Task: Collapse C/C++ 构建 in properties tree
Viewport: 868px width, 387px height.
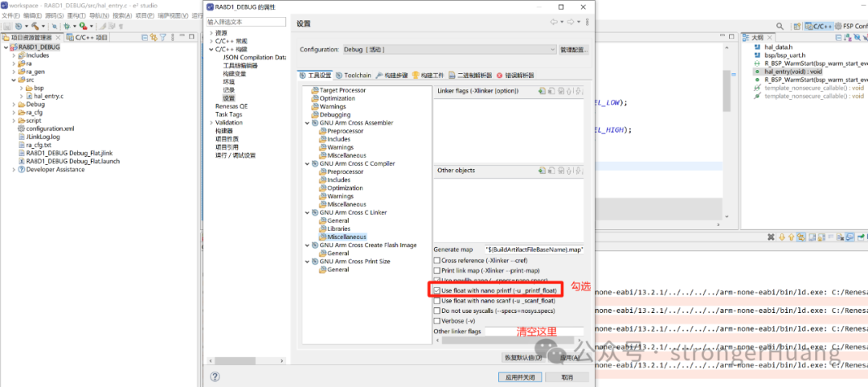Action: (x=211, y=49)
